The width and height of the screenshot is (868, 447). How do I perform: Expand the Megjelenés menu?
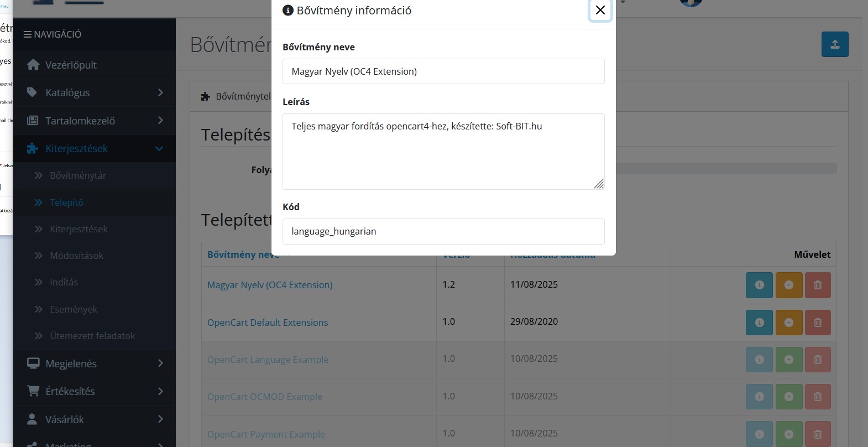pos(95,363)
